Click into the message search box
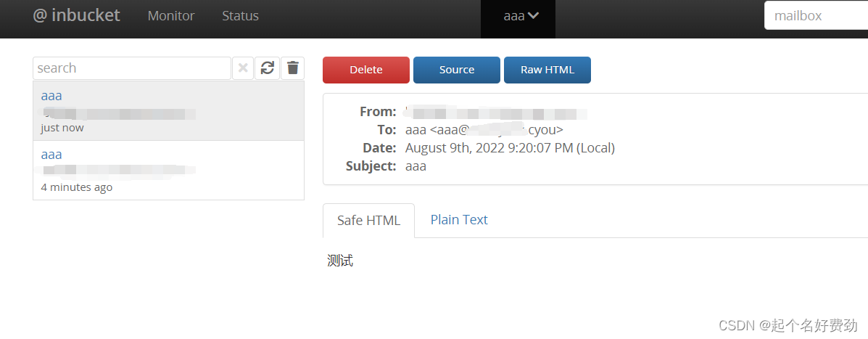 [132, 68]
